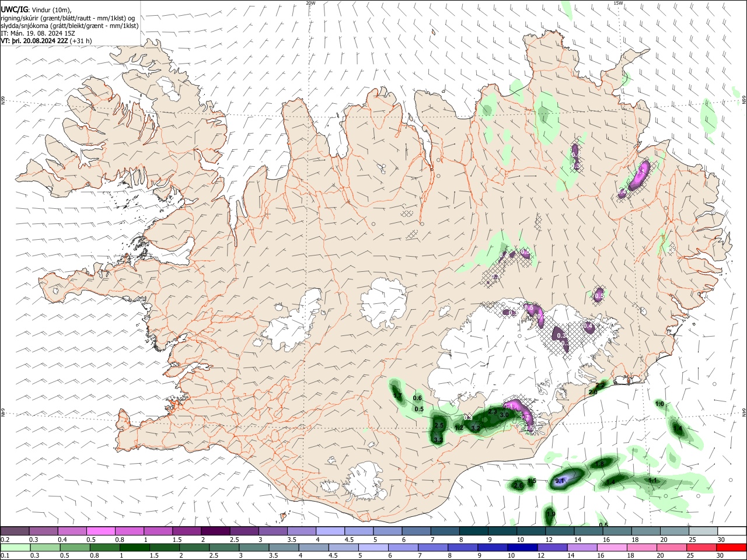Viewport: 747px width, 560px height.
Task: Click the 1.1 precipitation value offshore
Action: click(x=653, y=481)
